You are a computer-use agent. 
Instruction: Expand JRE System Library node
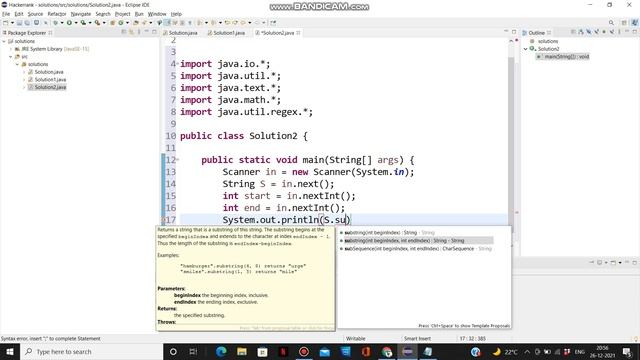point(11,49)
